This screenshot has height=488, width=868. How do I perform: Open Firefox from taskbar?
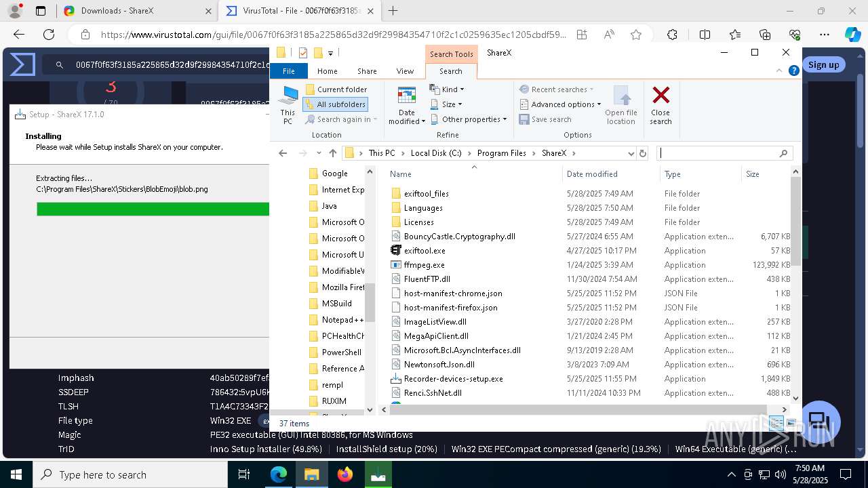coord(345,475)
